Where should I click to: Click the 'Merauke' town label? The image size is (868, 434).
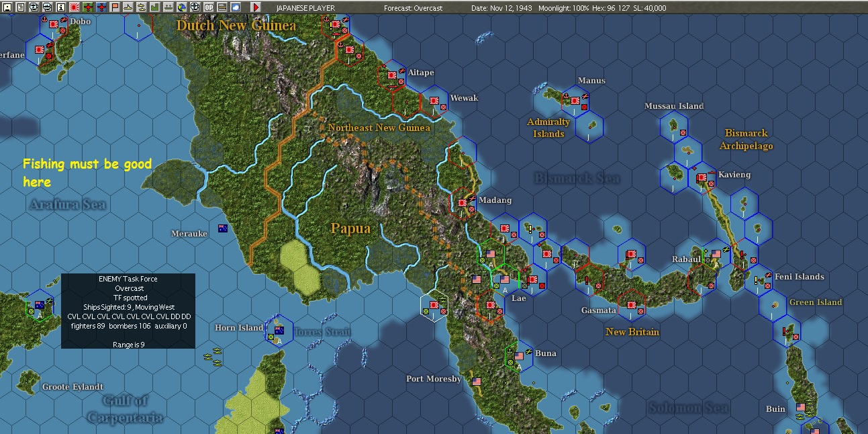click(x=189, y=233)
